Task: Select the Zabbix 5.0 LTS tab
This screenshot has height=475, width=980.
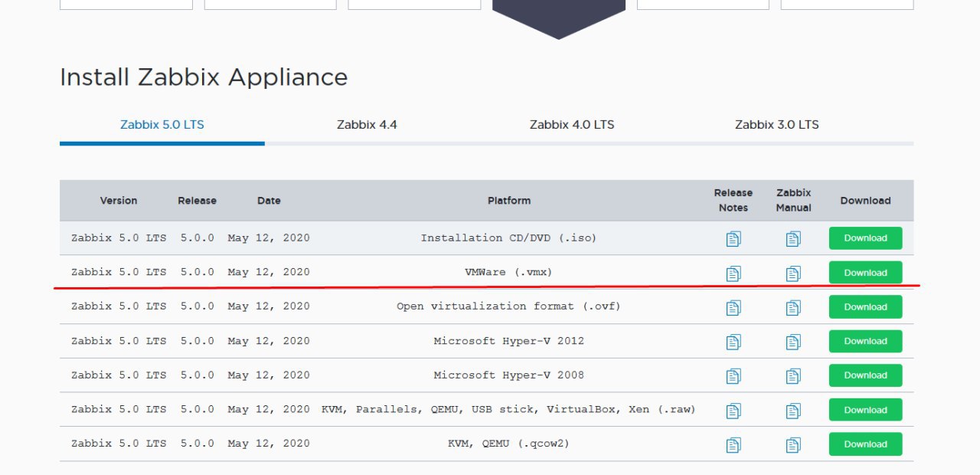Action: (x=162, y=124)
